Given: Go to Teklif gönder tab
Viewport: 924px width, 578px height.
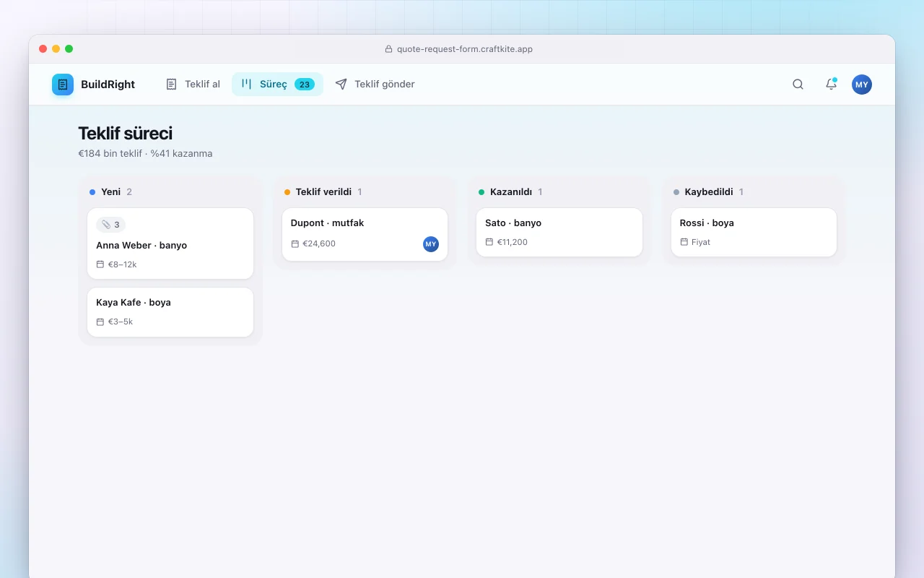Looking at the screenshot, I should coord(375,85).
